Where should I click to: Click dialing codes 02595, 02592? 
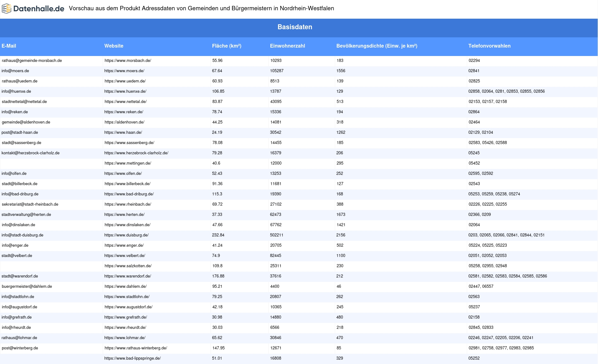pyautogui.click(x=481, y=174)
